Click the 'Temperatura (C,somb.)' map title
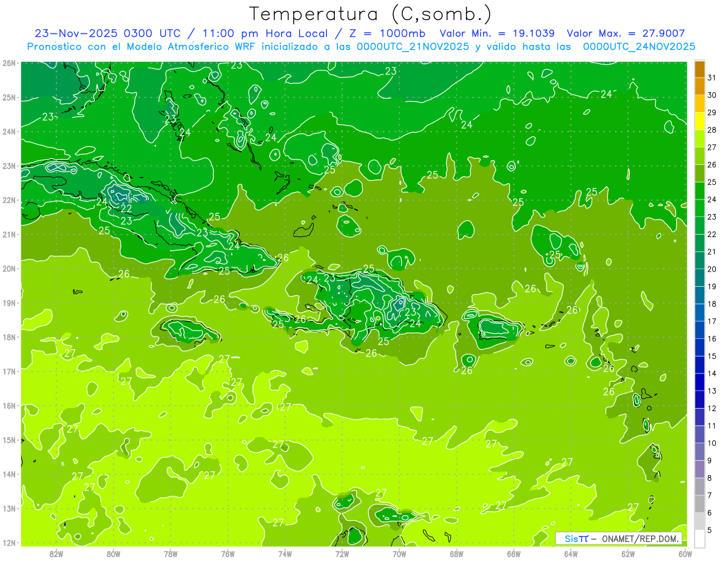 click(370, 14)
